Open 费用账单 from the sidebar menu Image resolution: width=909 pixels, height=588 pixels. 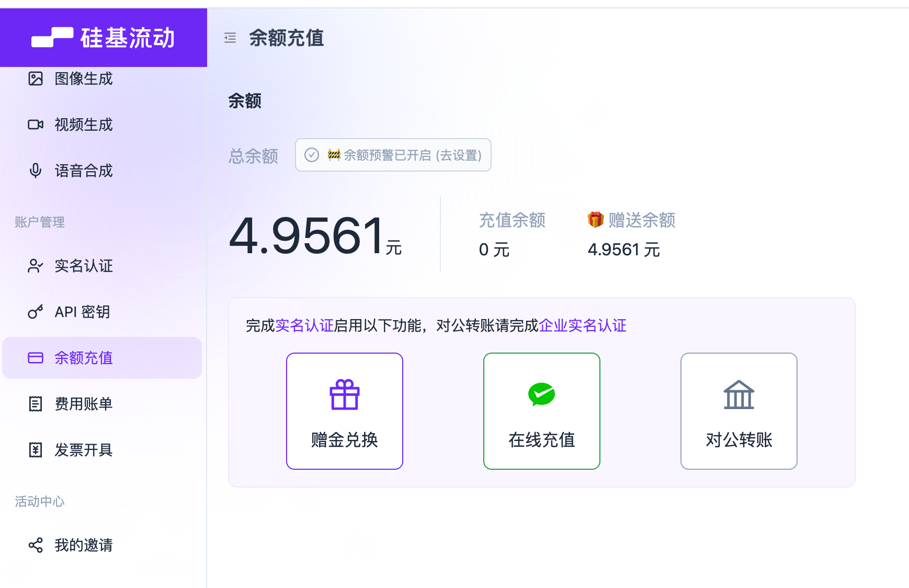pyautogui.click(x=84, y=403)
